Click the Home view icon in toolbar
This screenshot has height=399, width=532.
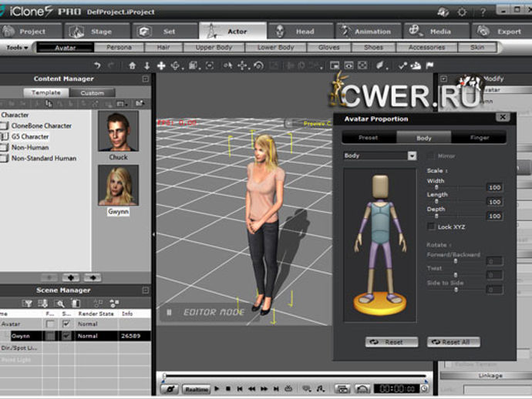point(133,65)
